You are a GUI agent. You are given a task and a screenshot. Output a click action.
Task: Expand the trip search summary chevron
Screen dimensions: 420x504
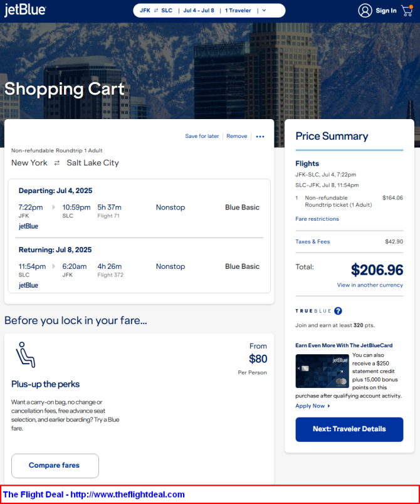click(264, 11)
